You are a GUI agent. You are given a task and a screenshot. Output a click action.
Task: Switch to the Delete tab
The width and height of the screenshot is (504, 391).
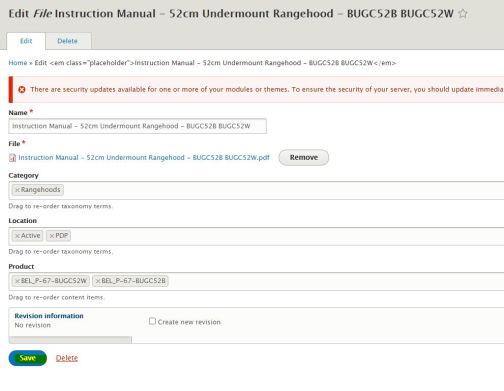(68, 41)
